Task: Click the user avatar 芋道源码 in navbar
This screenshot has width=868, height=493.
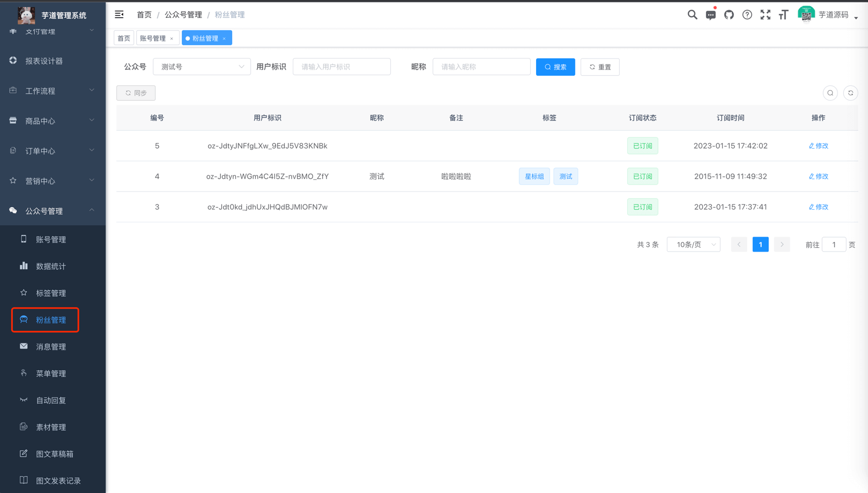Action: point(806,14)
